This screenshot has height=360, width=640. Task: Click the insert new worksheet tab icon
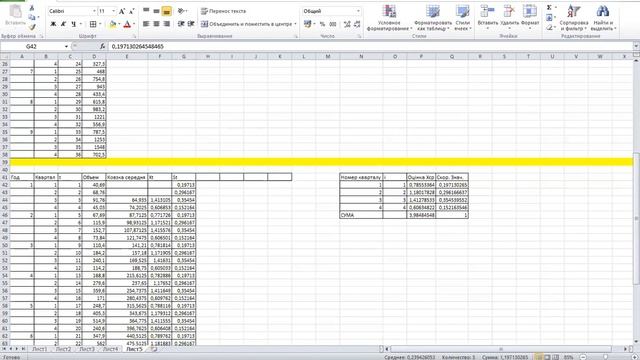point(153,349)
